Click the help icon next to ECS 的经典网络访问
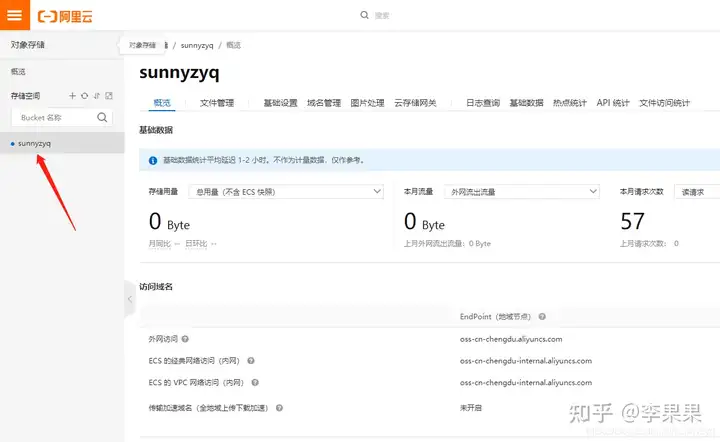 pos(251,361)
